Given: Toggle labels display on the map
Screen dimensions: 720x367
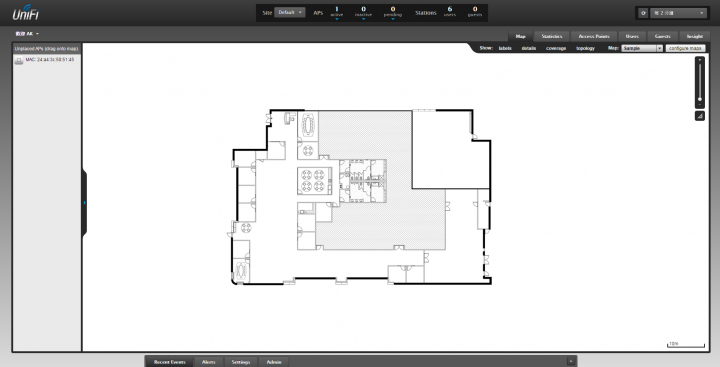Looking at the screenshot, I should tap(505, 48).
